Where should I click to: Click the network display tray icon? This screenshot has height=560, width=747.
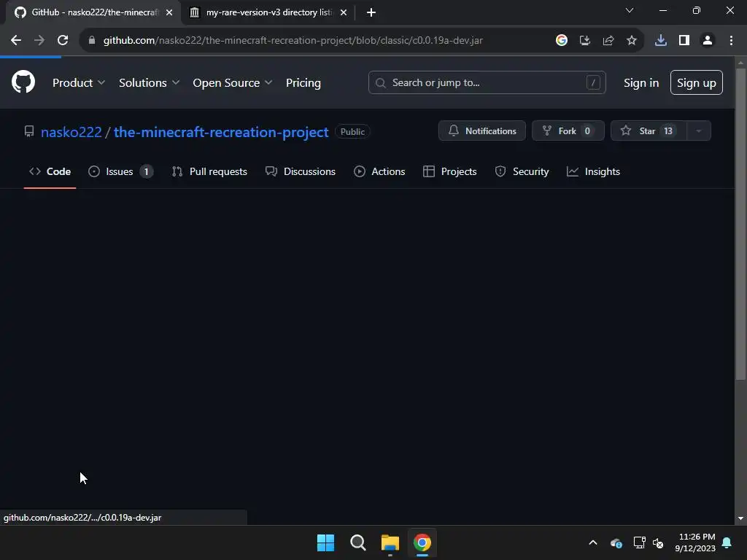(x=639, y=542)
